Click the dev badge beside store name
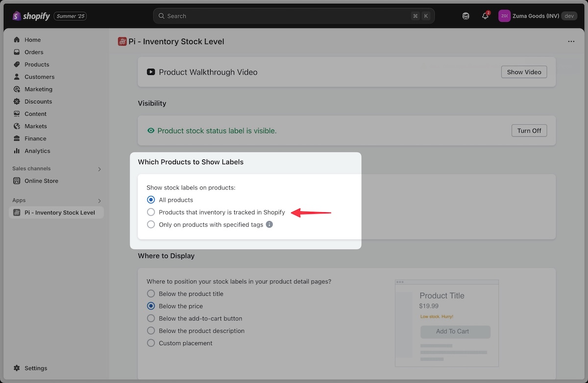The height and width of the screenshot is (383, 588). [x=569, y=16]
